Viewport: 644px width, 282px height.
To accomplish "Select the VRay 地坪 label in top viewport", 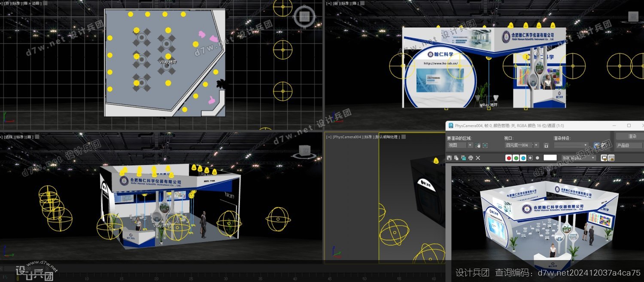I will click(168, 62).
